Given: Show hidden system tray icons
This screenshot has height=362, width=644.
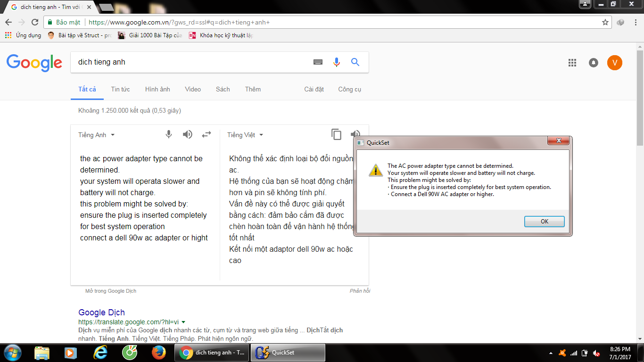Looking at the screenshot, I should coord(551,353).
